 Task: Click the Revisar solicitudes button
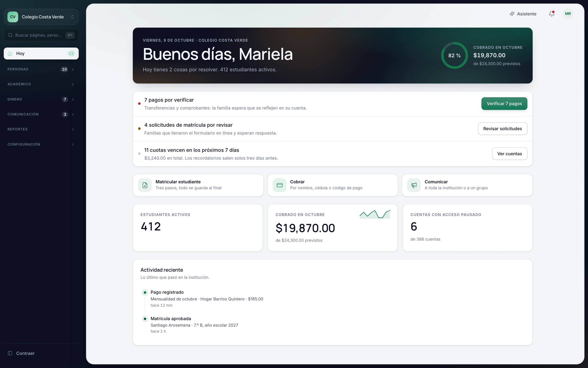(x=503, y=129)
